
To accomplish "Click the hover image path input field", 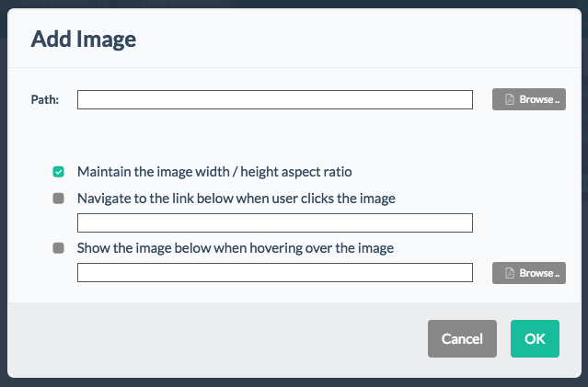I will tap(275, 272).
